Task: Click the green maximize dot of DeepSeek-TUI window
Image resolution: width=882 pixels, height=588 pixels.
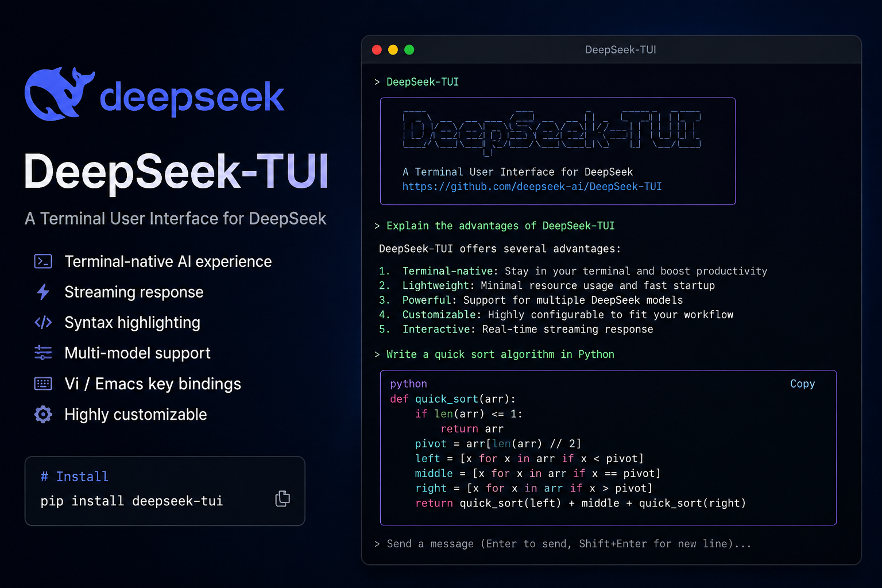Action: 409,50
